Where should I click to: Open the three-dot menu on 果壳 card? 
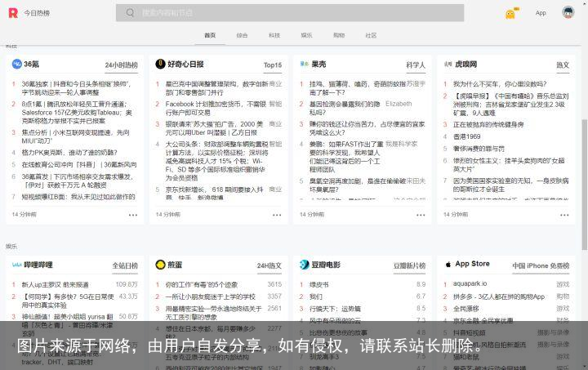point(421,215)
